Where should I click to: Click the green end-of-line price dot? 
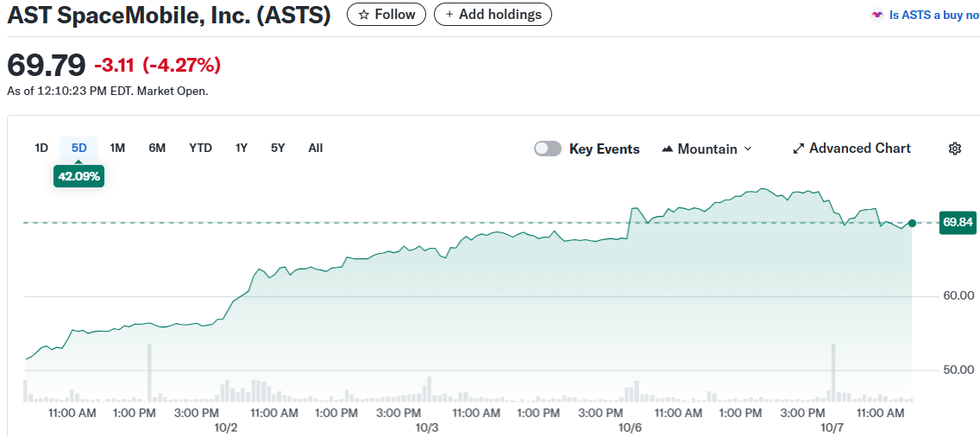[913, 223]
